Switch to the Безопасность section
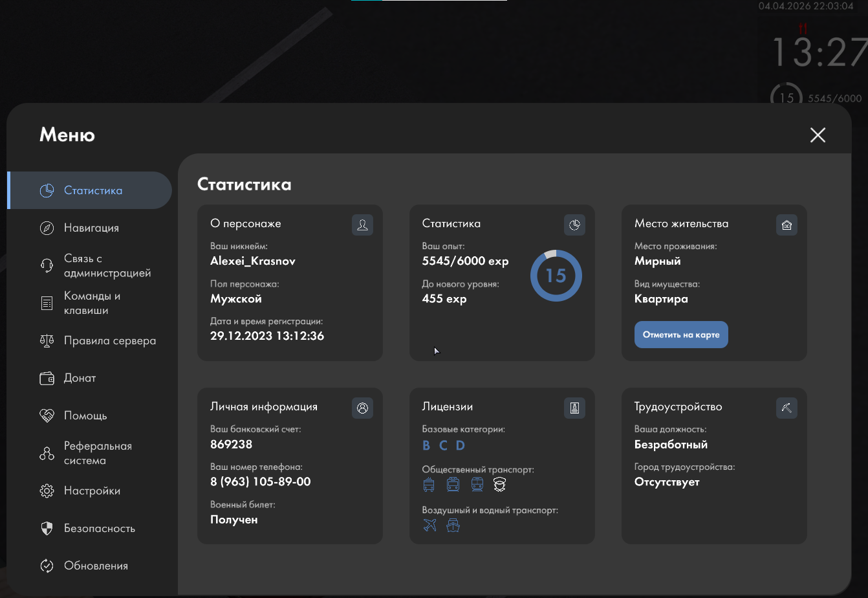The height and width of the screenshot is (598, 868). click(x=99, y=529)
